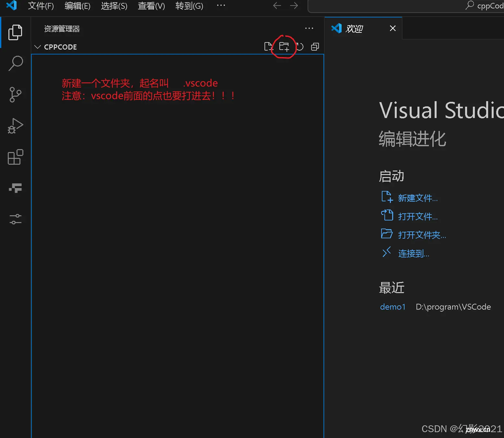Open the 编辑(E) menu
The width and height of the screenshot is (504, 438).
click(x=77, y=6)
